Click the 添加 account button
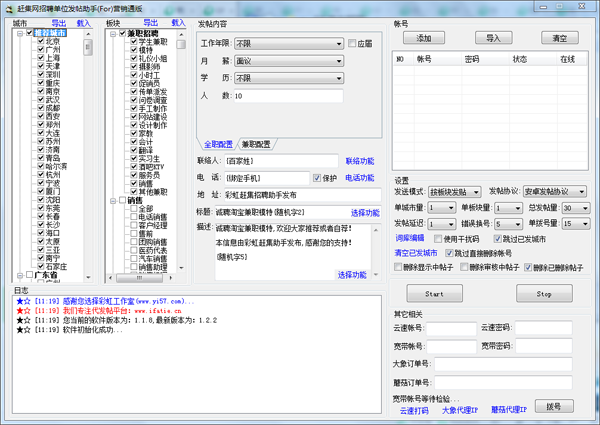Image resolution: width=600 pixels, height=425 pixels. [x=424, y=38]
